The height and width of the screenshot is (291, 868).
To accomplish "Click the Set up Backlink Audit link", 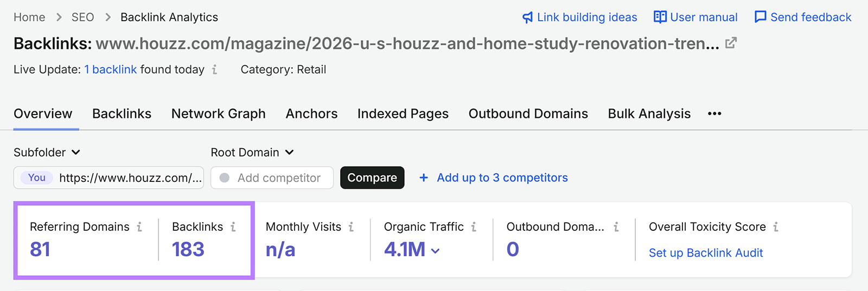I will click(706, 252).
